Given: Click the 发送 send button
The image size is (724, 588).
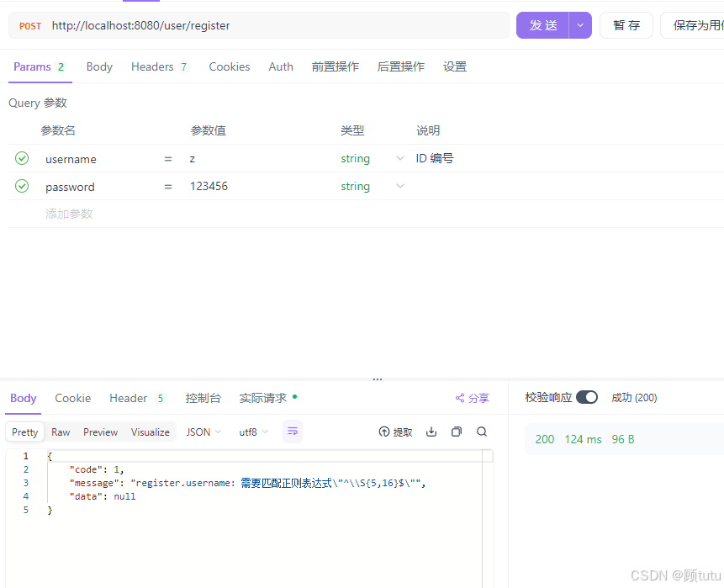Looking at the screenshot, I should click(543, 25).
